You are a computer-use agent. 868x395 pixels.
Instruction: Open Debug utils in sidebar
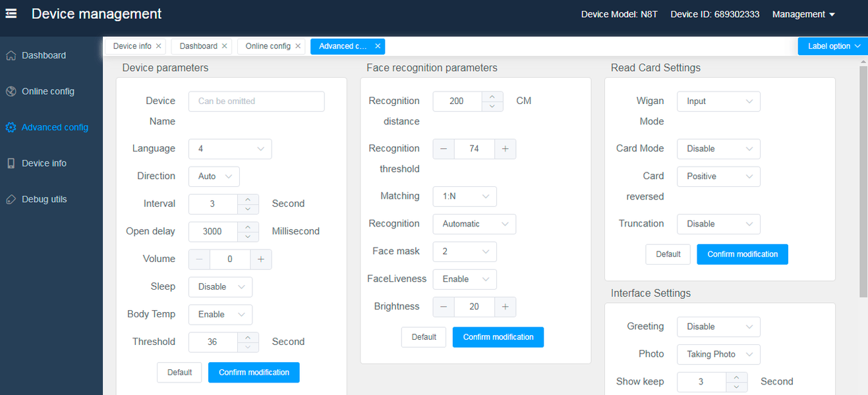43,199
